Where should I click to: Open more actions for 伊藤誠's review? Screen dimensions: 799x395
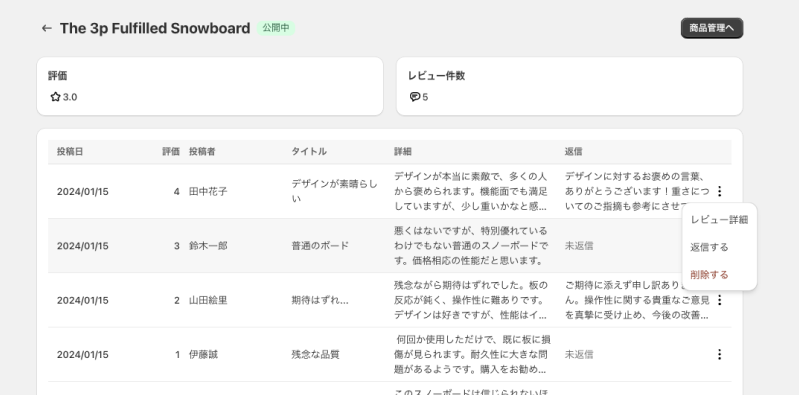pyautogui.click(x=719, y=354)
